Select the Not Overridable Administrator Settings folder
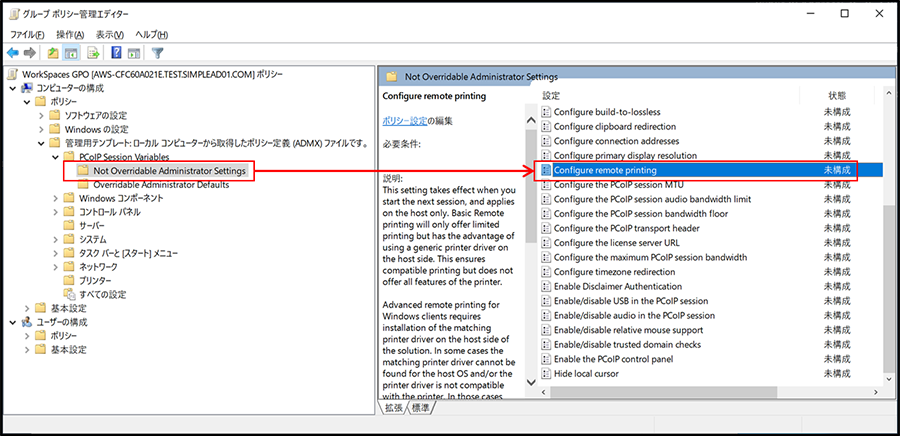 (x=169, y=170)
